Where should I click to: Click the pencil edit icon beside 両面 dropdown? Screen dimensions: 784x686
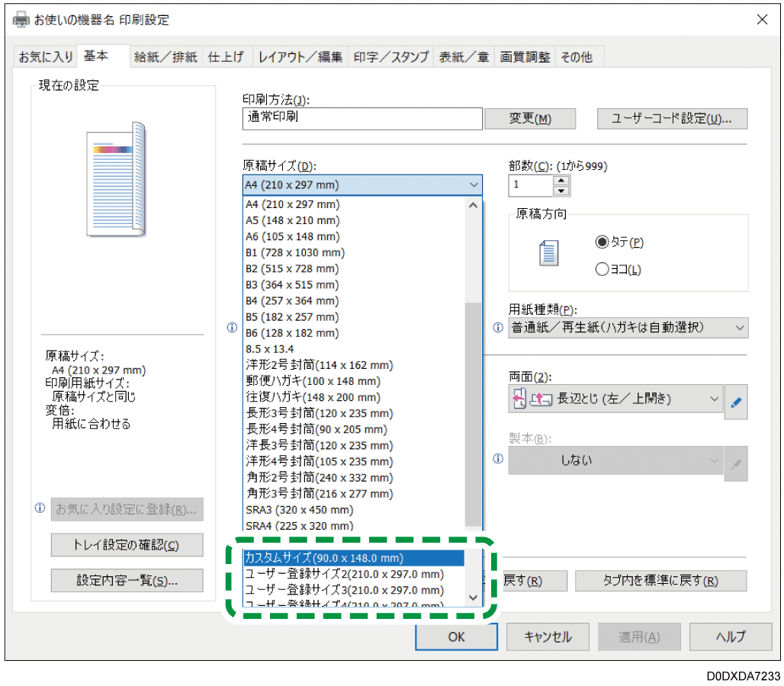pos(736,403)
